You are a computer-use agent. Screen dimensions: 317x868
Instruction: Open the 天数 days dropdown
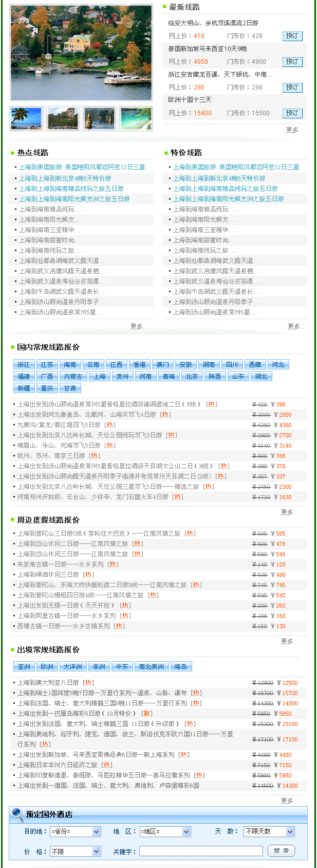[269, 831]
